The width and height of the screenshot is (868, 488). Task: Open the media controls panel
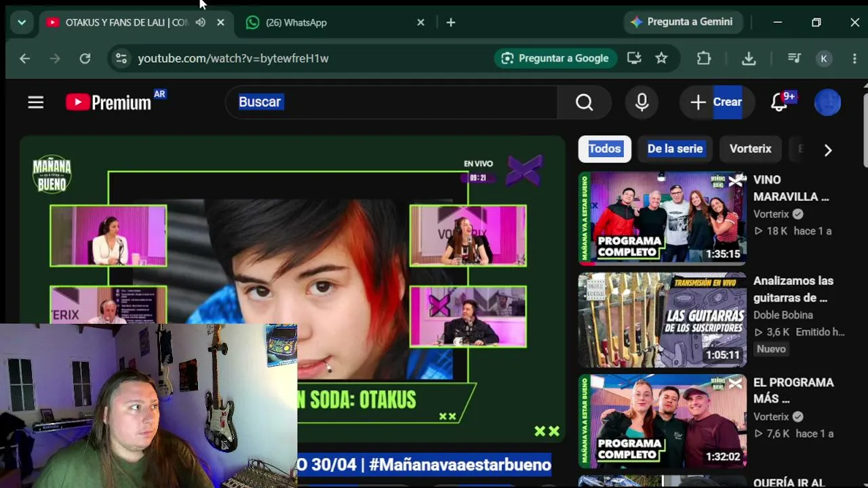[794, 58]
